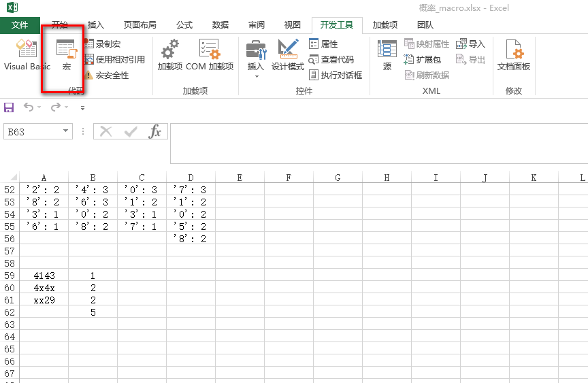Click Map Properties (映射属性)

pos(427,44)
